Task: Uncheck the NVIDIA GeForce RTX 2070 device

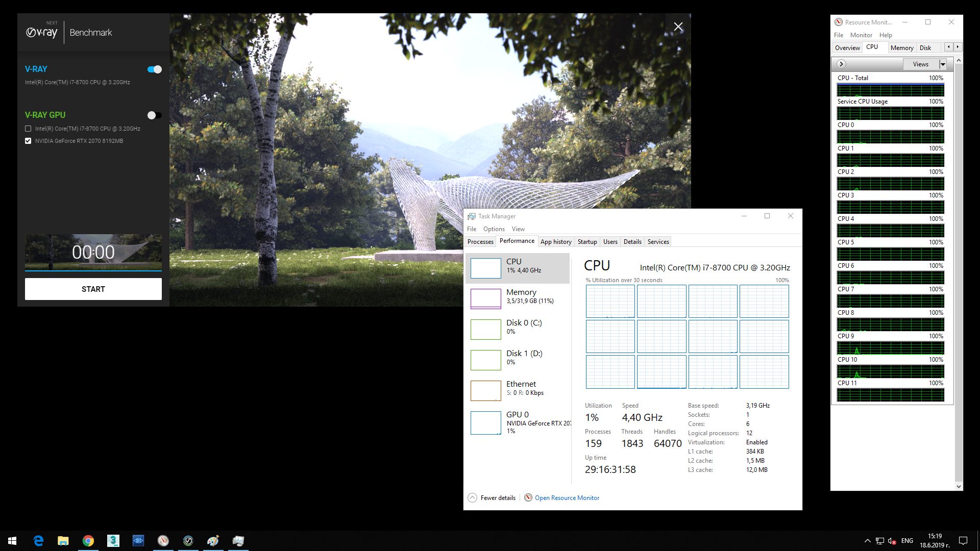Action: pyautogui.click(x=28, y=141)
